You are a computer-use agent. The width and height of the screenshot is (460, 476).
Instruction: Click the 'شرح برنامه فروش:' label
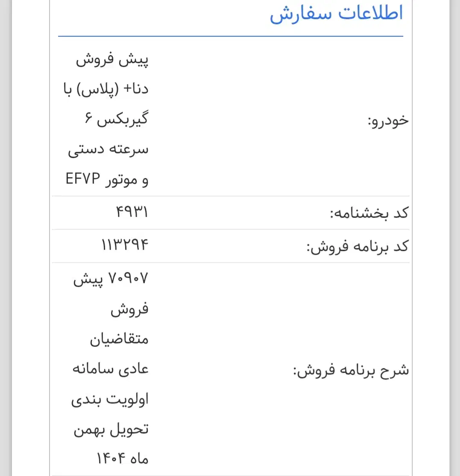tap(351, 370)
